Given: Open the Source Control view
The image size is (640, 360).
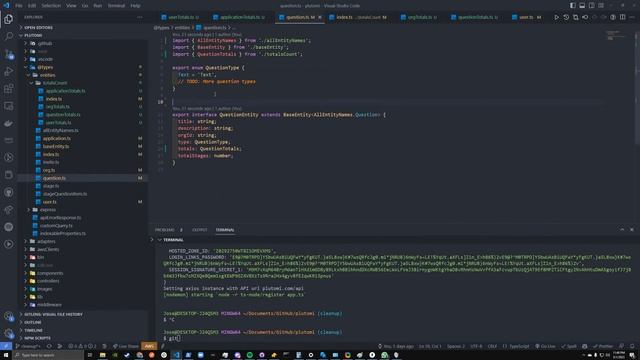Looking at the screenshot, I should click(x=9, y=54).
